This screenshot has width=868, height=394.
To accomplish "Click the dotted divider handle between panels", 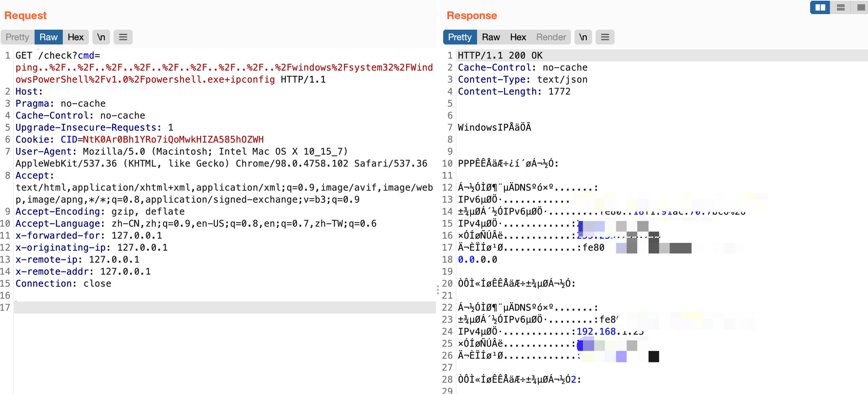I will click(438, 290).
